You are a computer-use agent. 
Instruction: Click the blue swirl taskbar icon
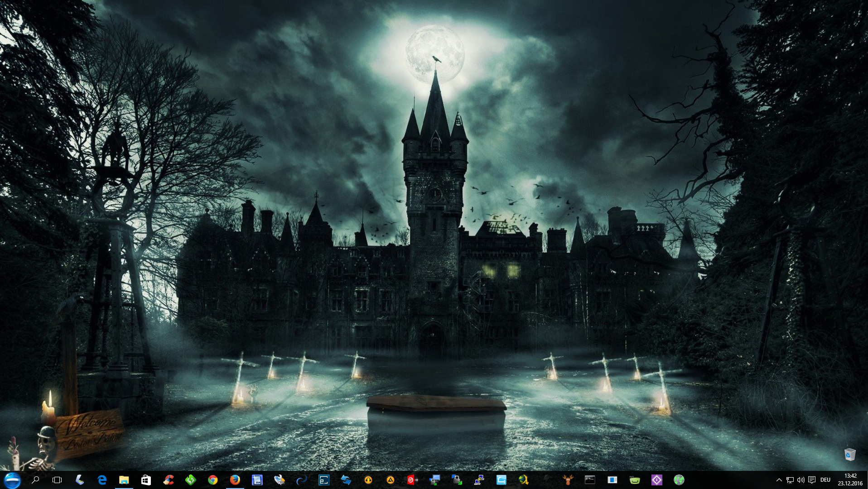(301, 480)
